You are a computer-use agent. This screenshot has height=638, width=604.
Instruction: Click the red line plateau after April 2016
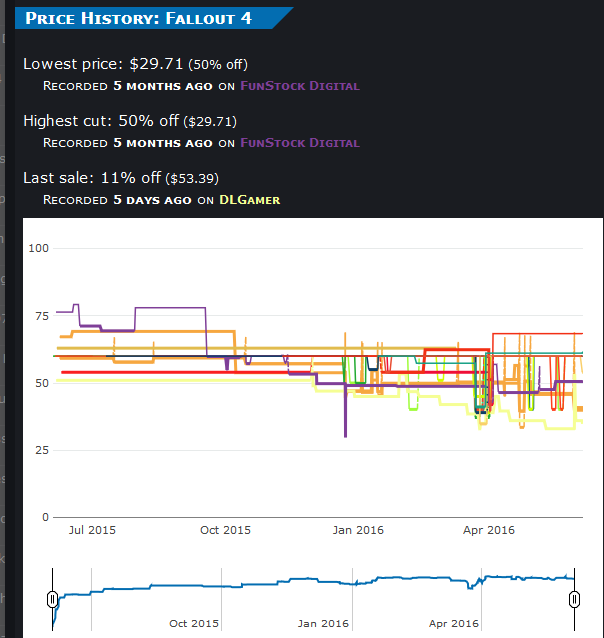(537, 334)
